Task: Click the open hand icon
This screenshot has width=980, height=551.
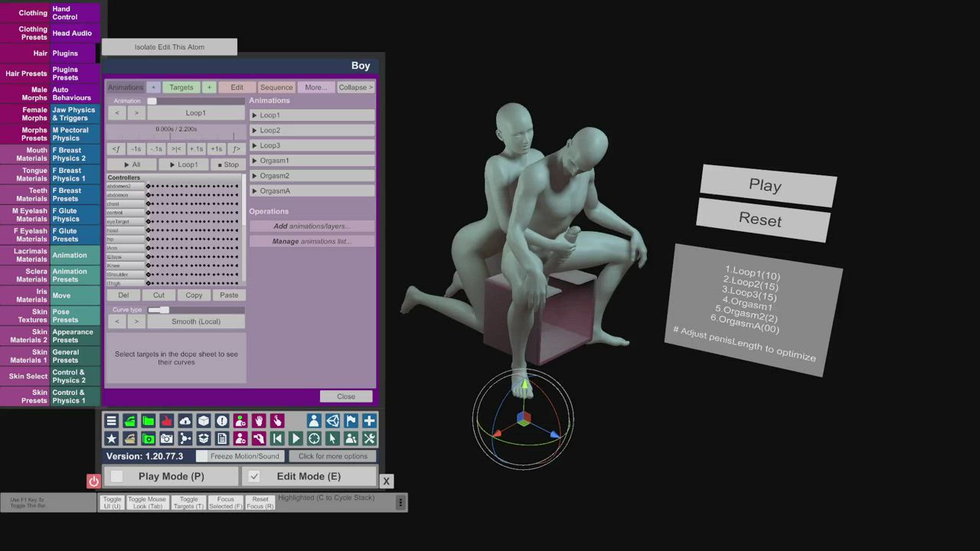Action: click(x=259, y=421)
